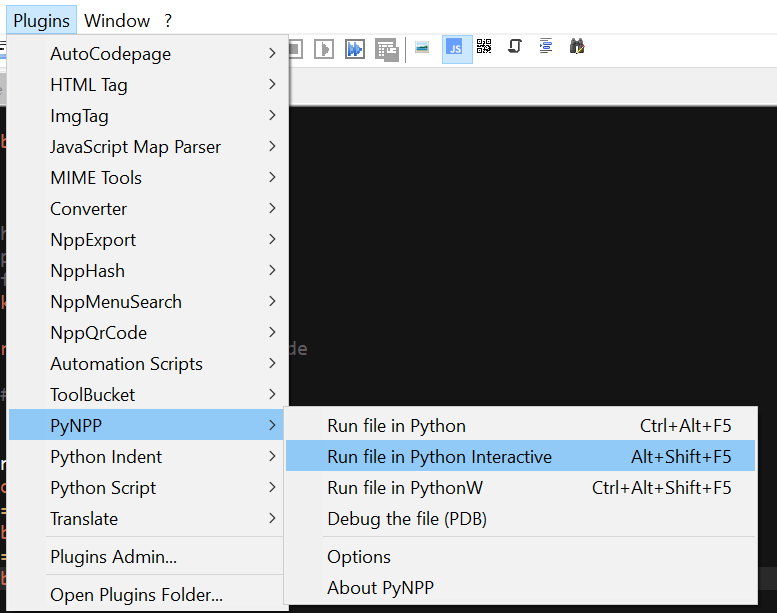Open PyNPP Options
Viewport: 777px width, 613px height.
[x=520, y=557]
